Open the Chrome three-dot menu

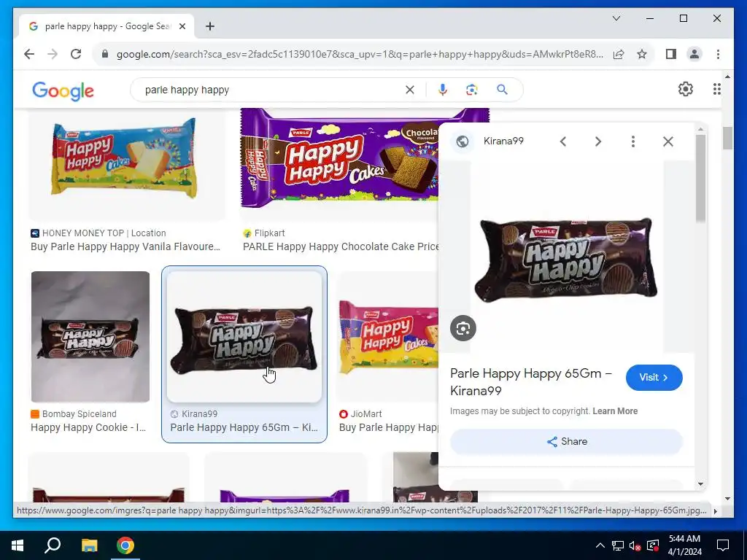tap(718, 54)
